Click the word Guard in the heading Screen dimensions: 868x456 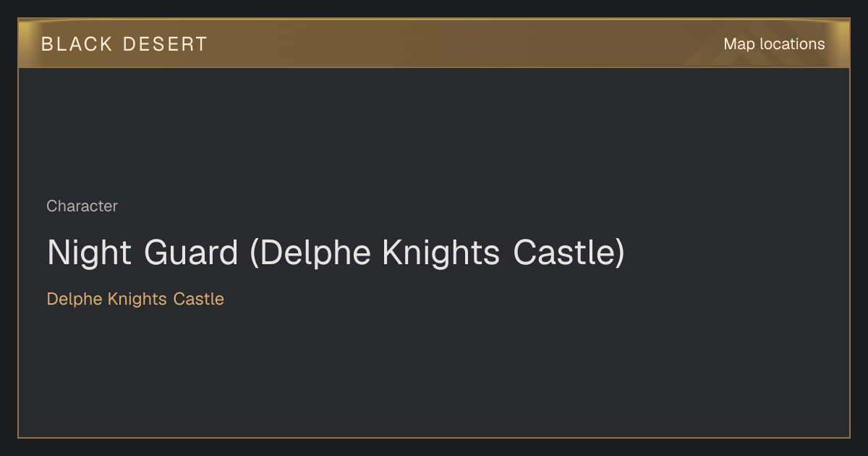191,253
